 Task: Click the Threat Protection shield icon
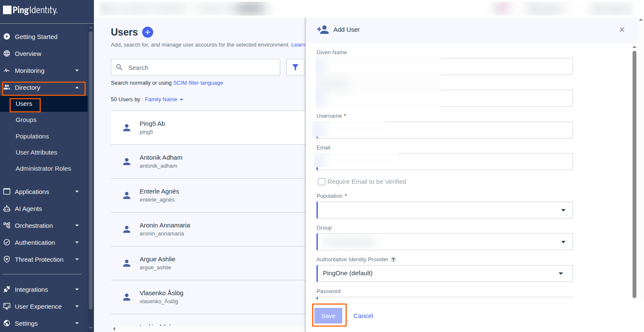(7, 260)
